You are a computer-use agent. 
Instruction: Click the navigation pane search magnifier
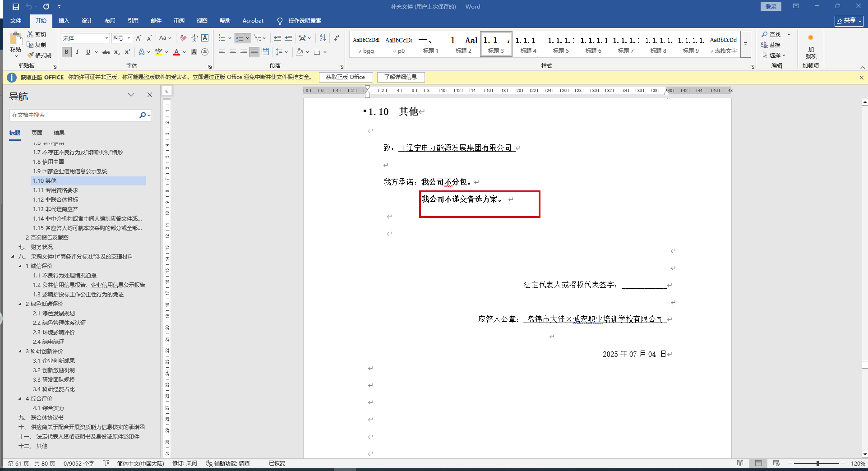pos(143,115)
